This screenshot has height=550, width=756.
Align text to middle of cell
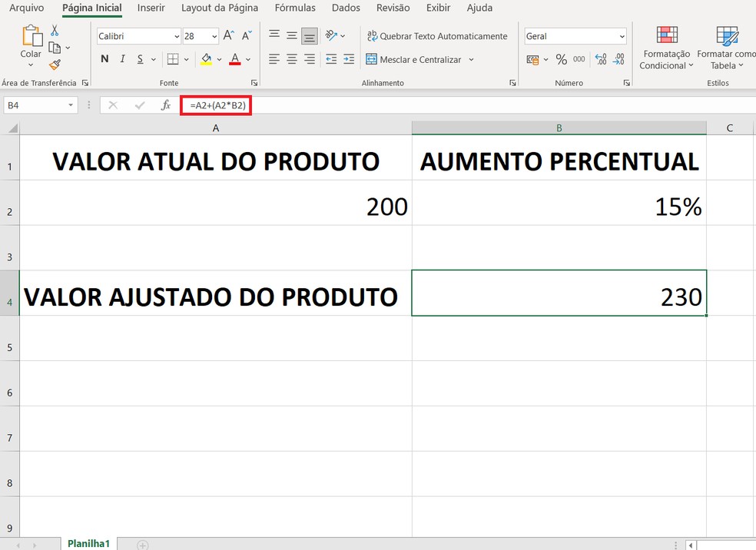pos(292,35)
